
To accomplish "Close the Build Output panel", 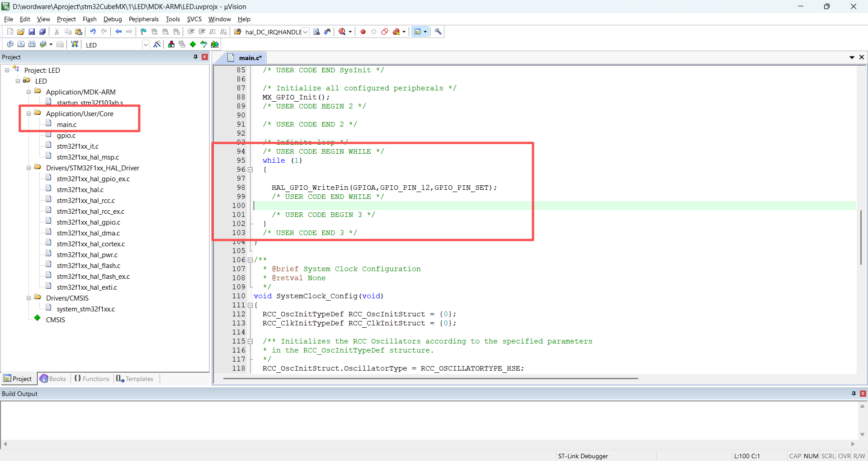I will click(863, 394).
